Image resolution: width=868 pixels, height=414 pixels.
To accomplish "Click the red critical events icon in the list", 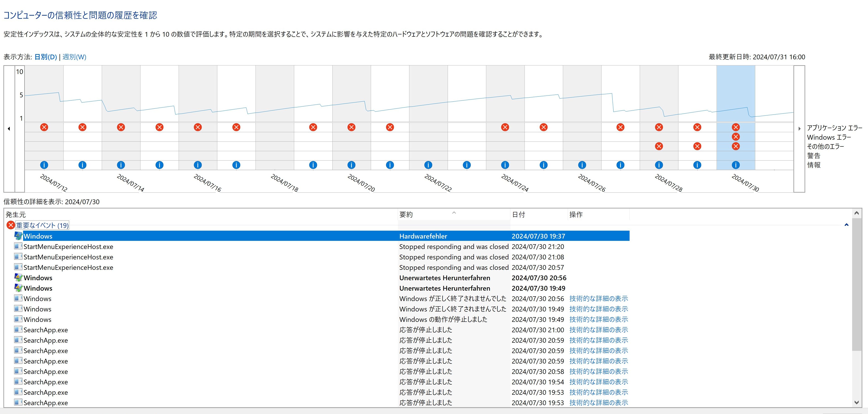I will 11,225.
